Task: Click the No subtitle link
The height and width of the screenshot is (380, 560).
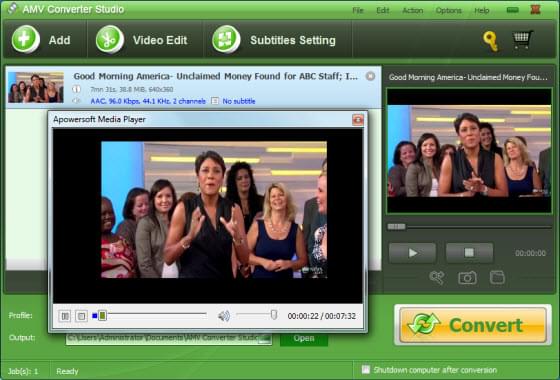Action: (x=239, y=101)
